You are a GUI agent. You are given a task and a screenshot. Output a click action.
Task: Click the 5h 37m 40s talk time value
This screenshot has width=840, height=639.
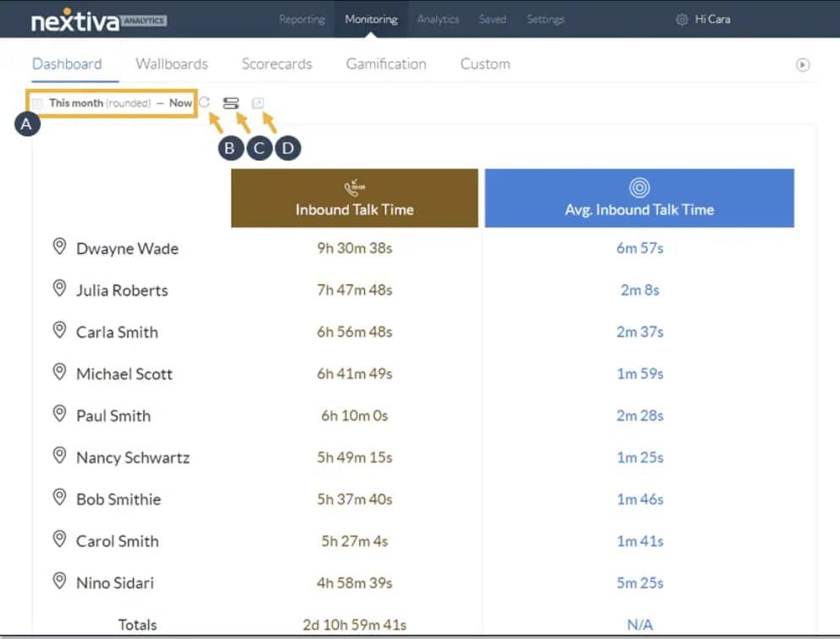tap(355, 499)
